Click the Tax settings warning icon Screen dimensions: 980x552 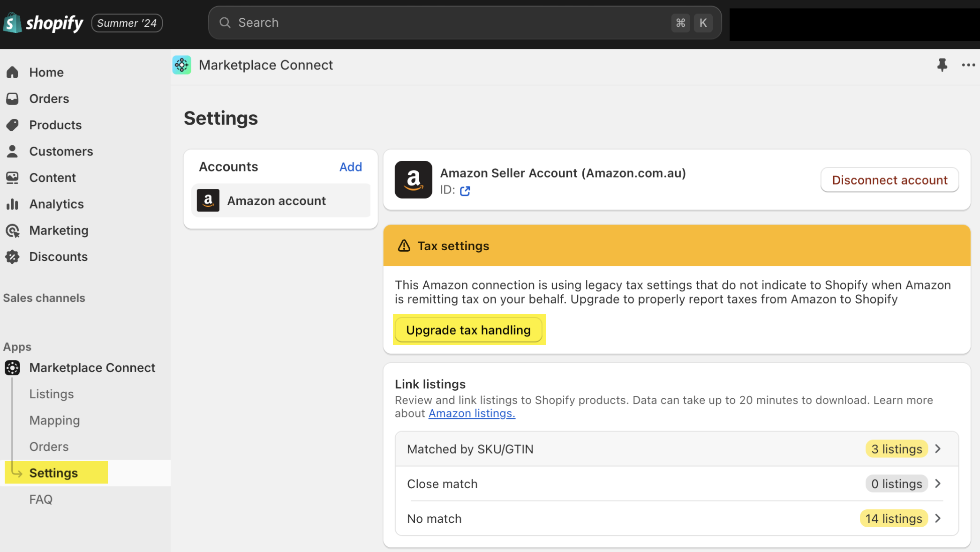404,246
